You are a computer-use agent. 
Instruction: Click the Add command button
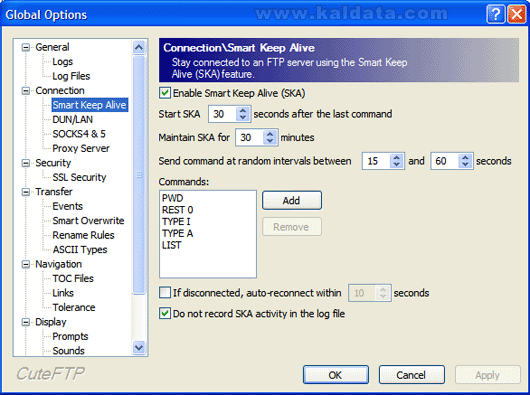coord(292,200)
